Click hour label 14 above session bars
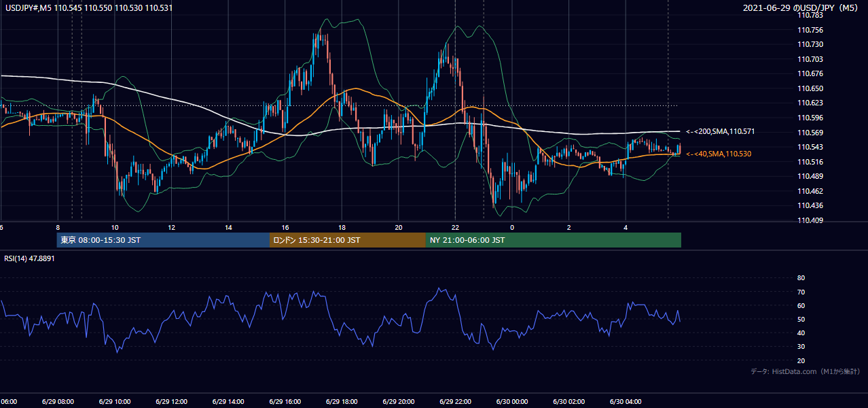The width and height of the screenshot is (868, 408). coord(228,227)
